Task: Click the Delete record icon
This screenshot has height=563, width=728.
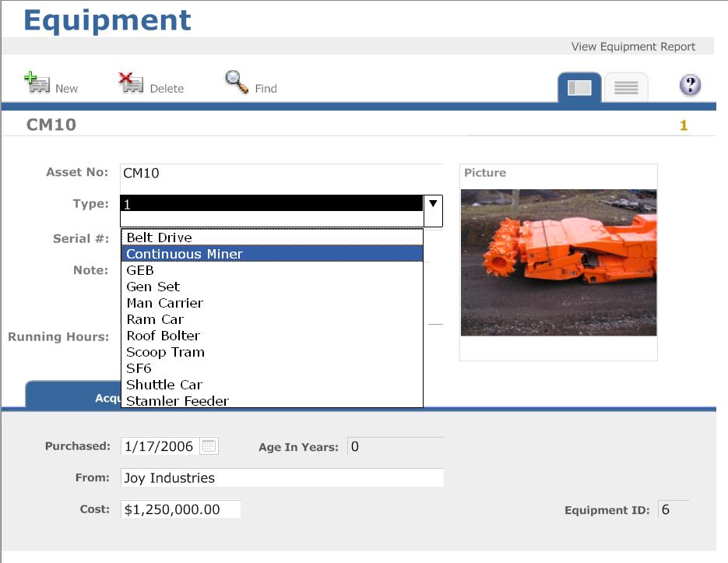Action: pyautogui.click(x=132, y=83)
